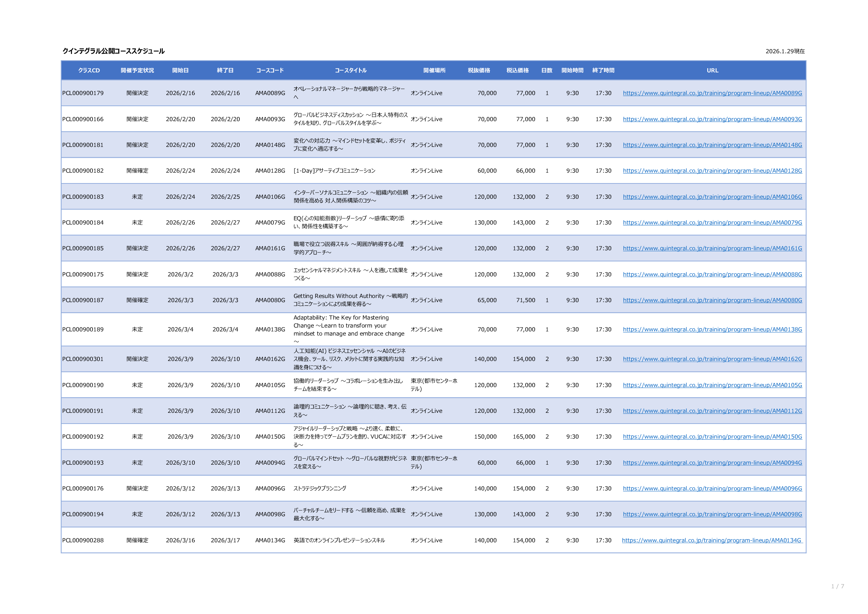Open the AMA0089G course URL link
Viewport: 868px width, 614px height.
point(712,93)
